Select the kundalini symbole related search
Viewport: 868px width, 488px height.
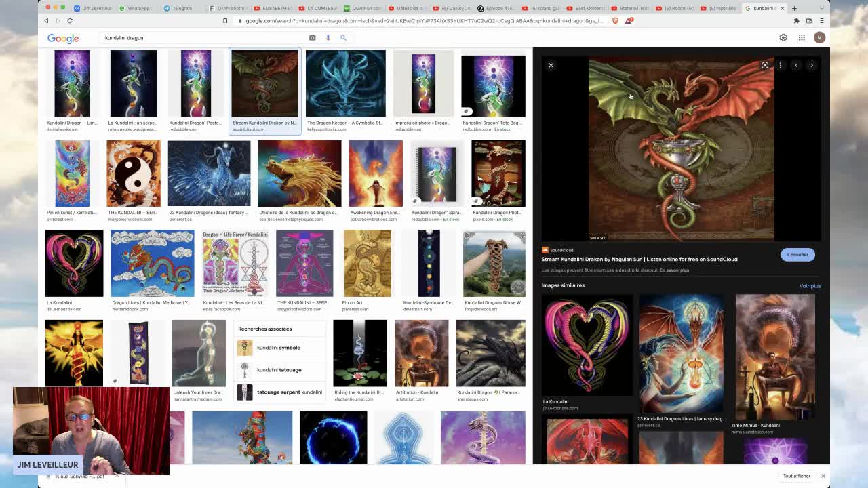(279, 348)
